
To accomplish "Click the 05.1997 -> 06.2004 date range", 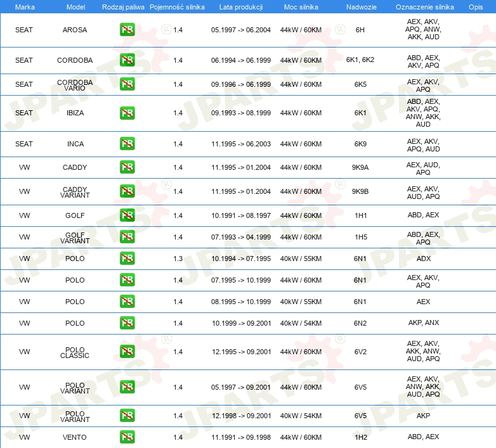I will pos(241,30).
